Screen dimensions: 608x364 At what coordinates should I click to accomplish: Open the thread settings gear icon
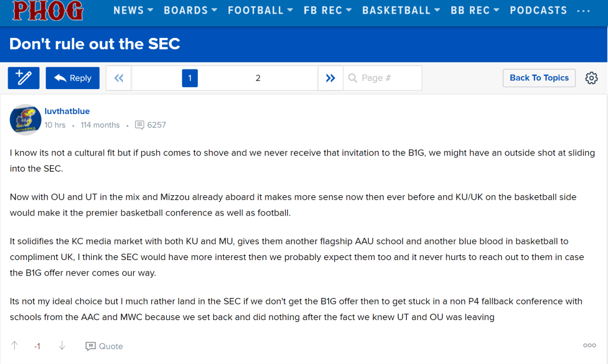click(591, 78)
